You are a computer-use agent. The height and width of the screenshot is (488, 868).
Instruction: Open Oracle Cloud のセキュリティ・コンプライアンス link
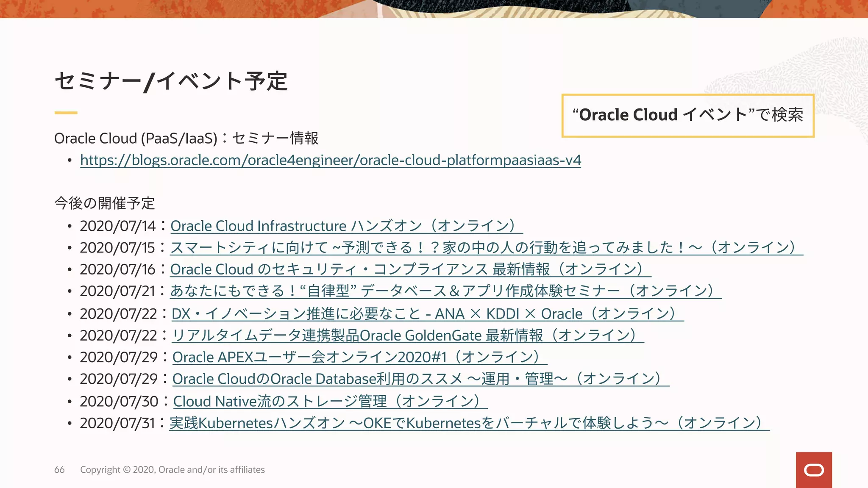click(x=411, y=269)
